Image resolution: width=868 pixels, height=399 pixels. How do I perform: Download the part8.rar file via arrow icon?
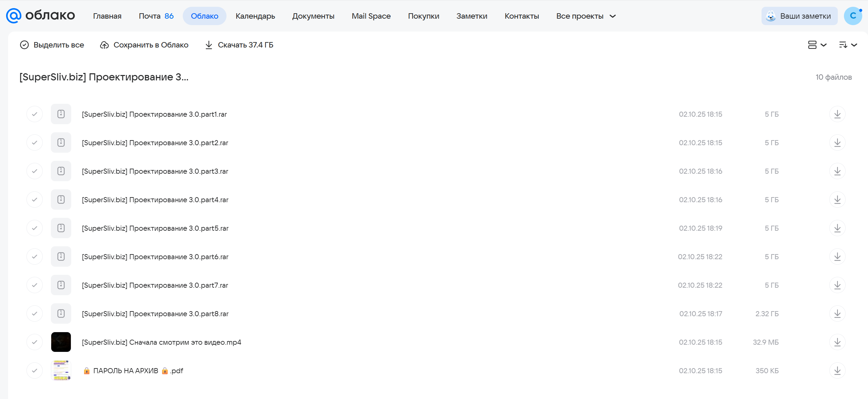coord(837,313)
